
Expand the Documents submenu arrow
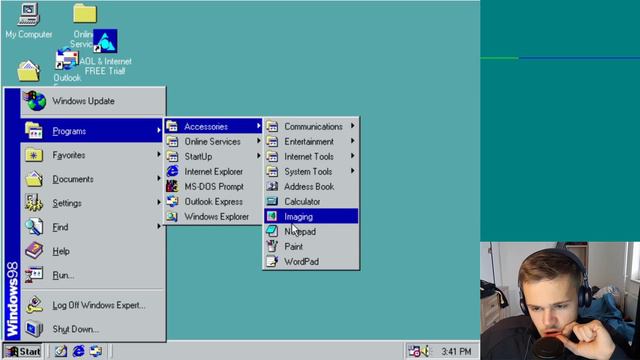pos(159,178)
